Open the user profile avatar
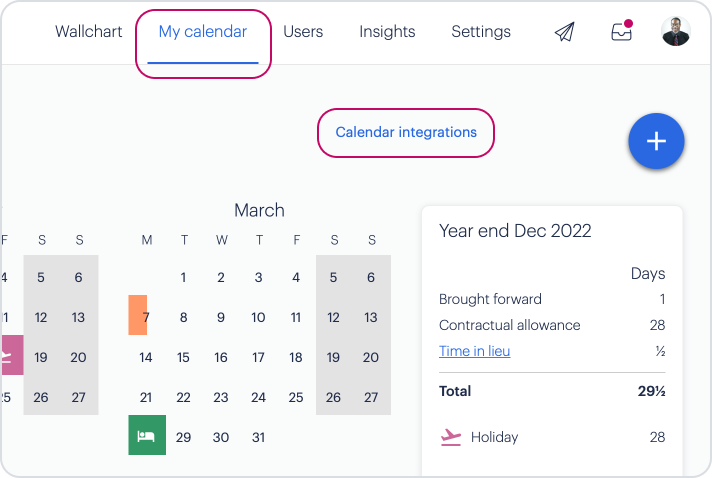The height and width of the screenshot is (478, 712). pos(676,31)
